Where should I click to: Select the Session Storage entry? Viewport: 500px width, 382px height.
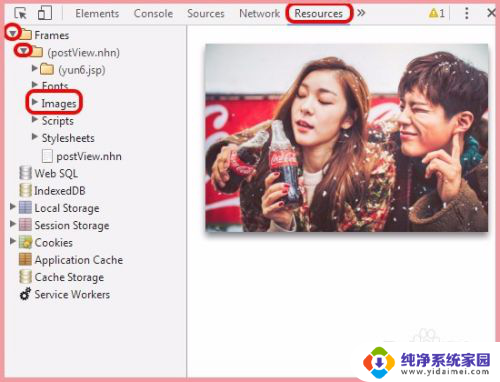point(72,225)
